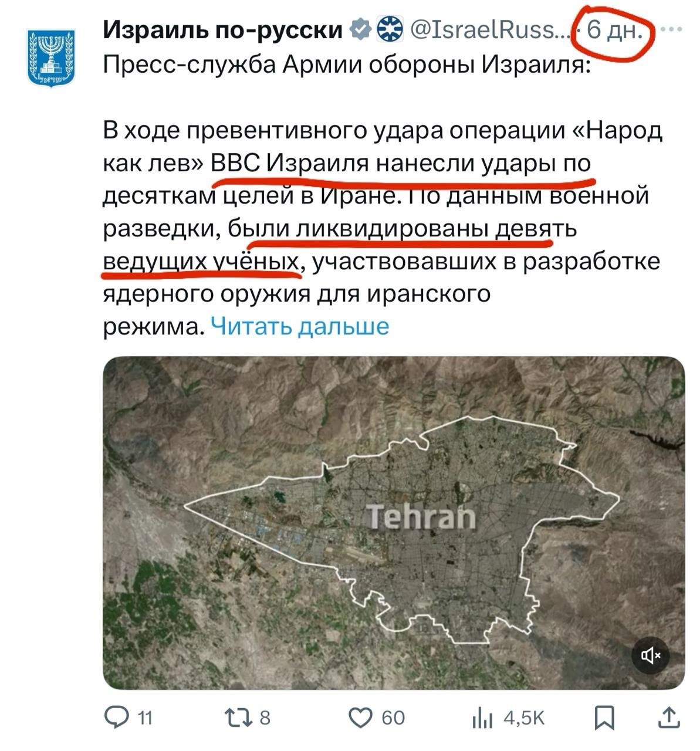700x751 pixels.
Task: Play the Tehran satellite map video
Action: pos(393,522)
